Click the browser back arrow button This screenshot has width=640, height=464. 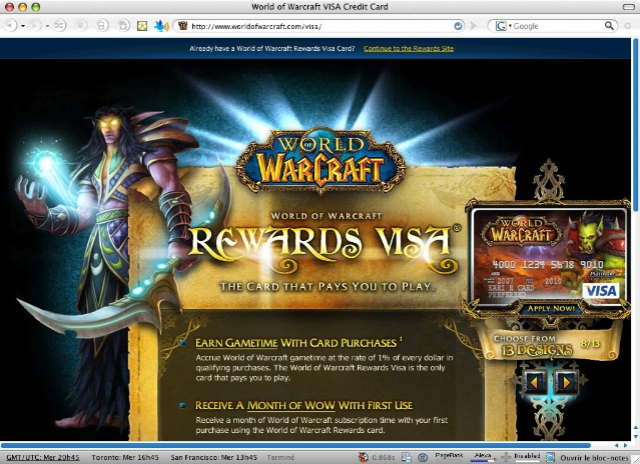(x=11, y=25)
